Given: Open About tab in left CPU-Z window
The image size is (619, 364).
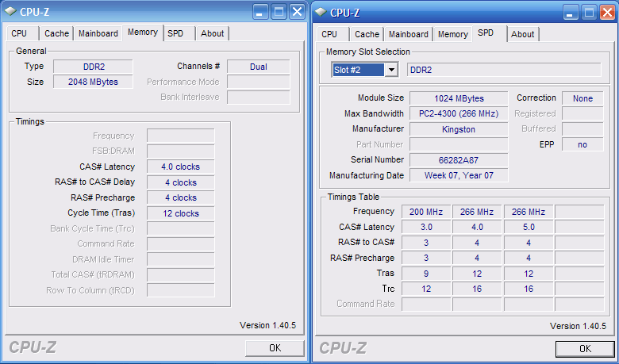Looking at the screenshot, I should (x=213, y=33).
